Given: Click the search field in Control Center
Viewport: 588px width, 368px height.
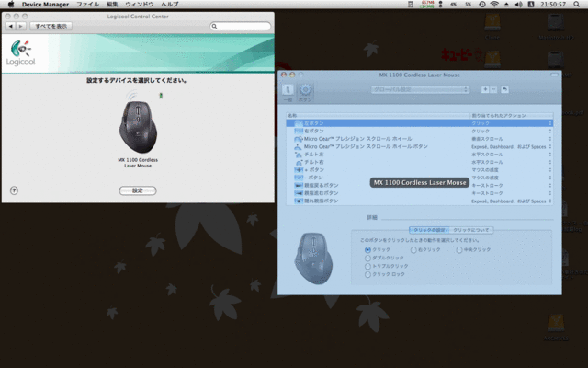Looking at the screenshot, I should [241, 27].
